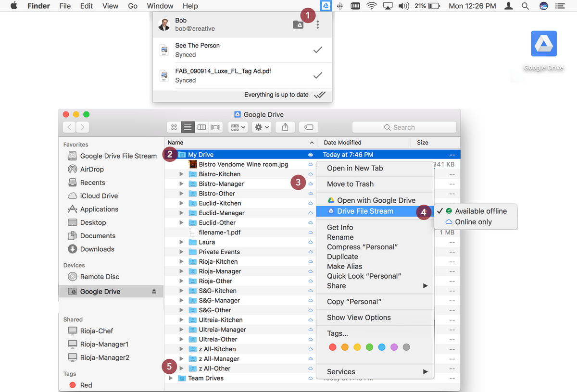The image size is (577, 392).
Task: Eject the Google Drive volume in sidebar
Action: pyautogui.click(x=154, y=292)
